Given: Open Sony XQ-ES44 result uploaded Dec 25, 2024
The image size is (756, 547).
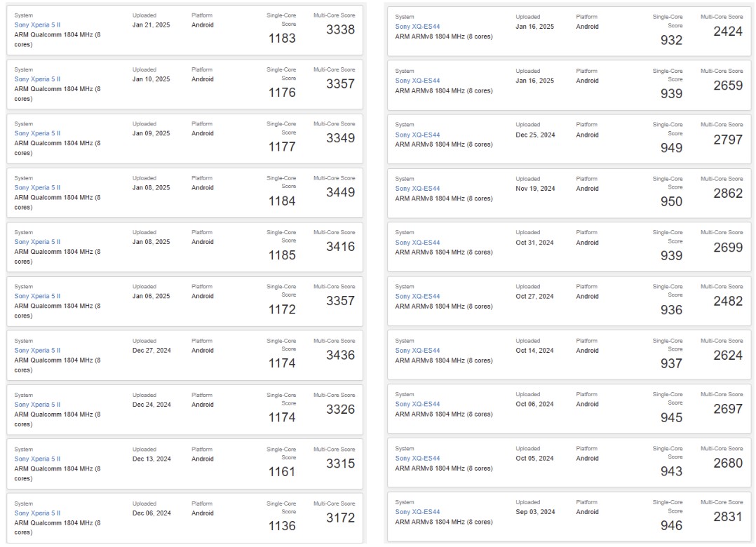Looking at the screenshot, I should pyautogui.click(x=417, y=135).
